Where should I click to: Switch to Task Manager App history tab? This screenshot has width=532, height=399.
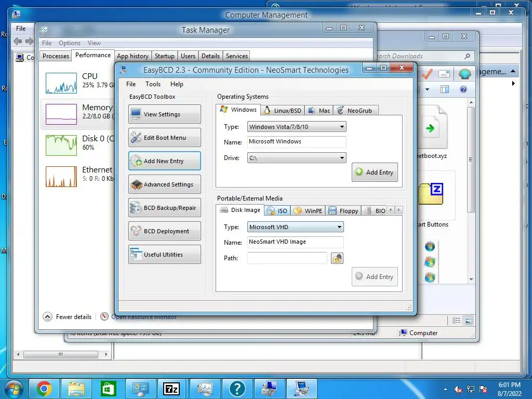[x=132, y=56]
